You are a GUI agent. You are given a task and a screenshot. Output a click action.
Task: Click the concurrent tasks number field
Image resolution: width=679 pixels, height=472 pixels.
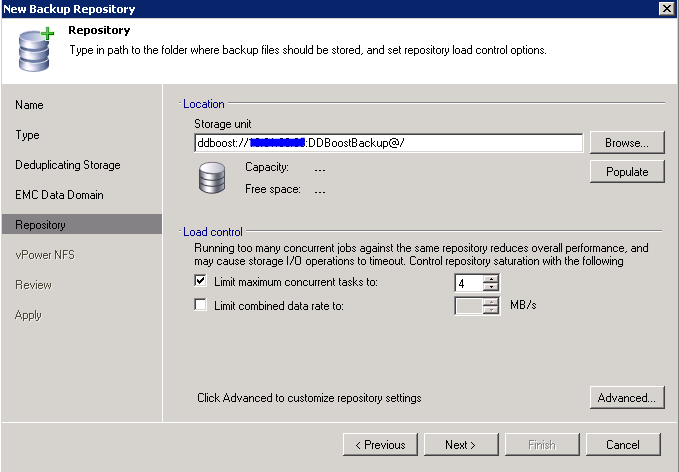[468, 283]
